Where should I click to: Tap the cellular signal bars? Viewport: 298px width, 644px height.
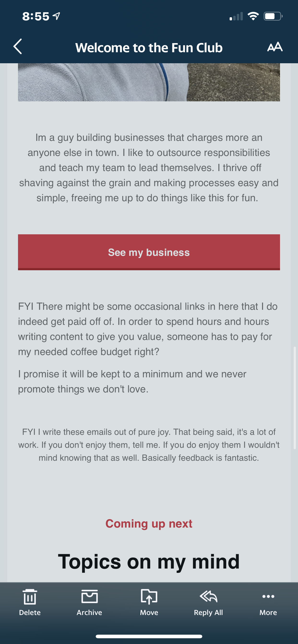coord(236,17)
